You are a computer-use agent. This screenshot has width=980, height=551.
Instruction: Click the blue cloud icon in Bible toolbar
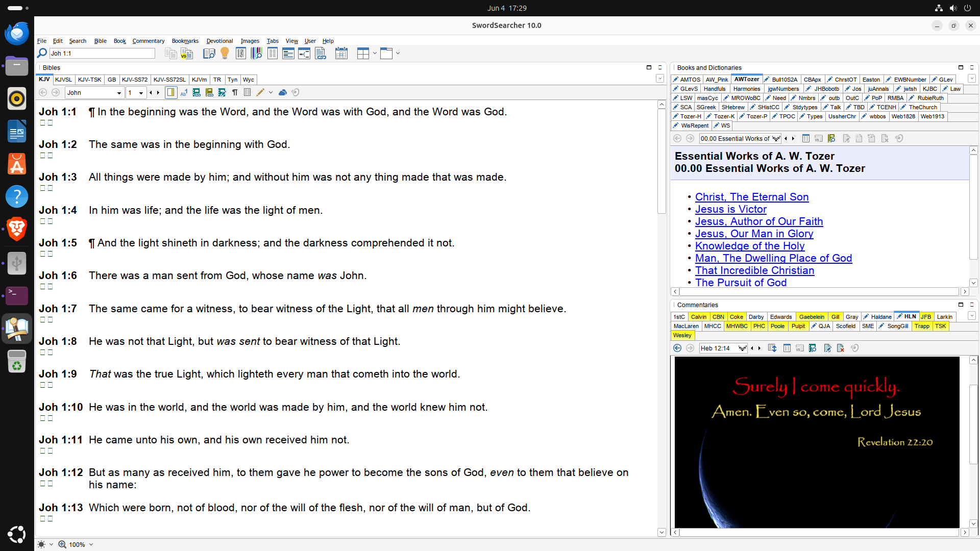click(283, 92)
